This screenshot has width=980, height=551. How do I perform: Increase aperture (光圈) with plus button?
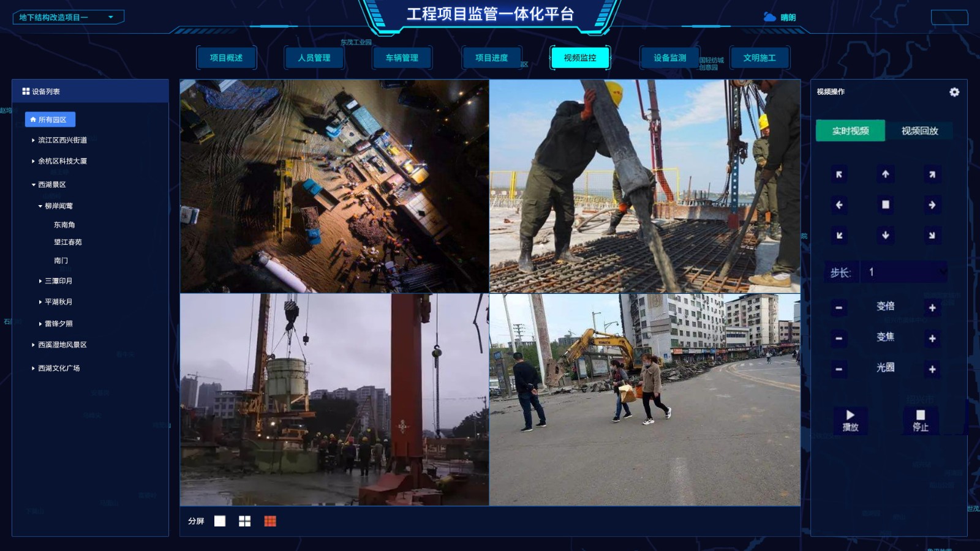932,369
